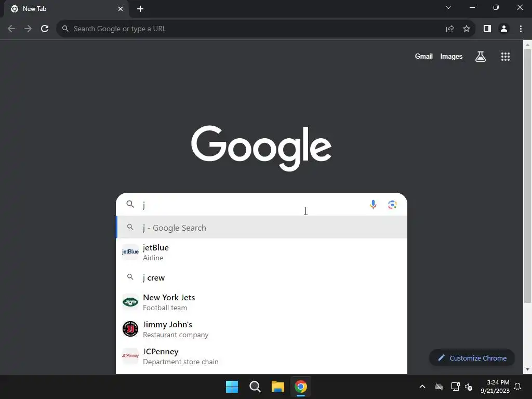This screenshot has height=399, width=532.
Task: Start voice search with the microphone
Action: 373,205
